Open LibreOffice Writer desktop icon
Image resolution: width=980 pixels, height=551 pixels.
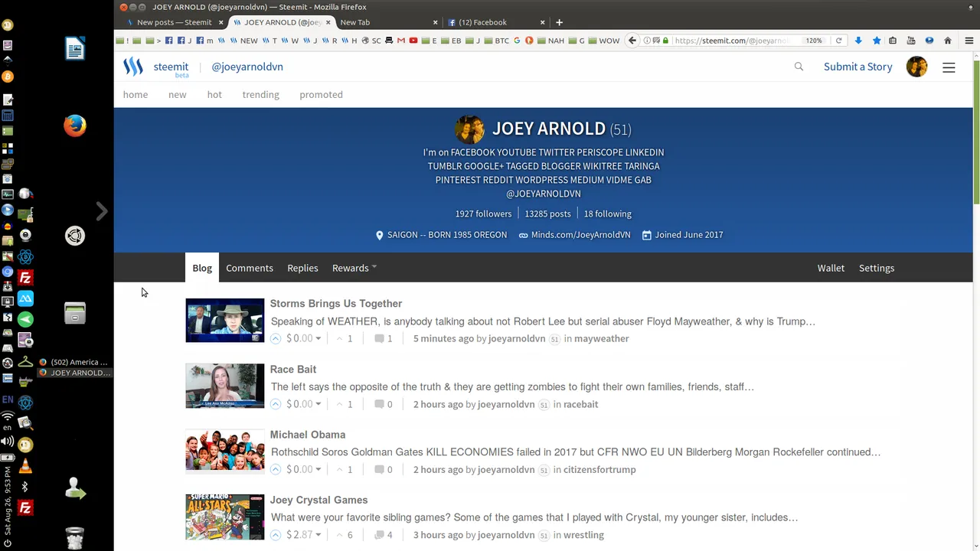[74, 49]
